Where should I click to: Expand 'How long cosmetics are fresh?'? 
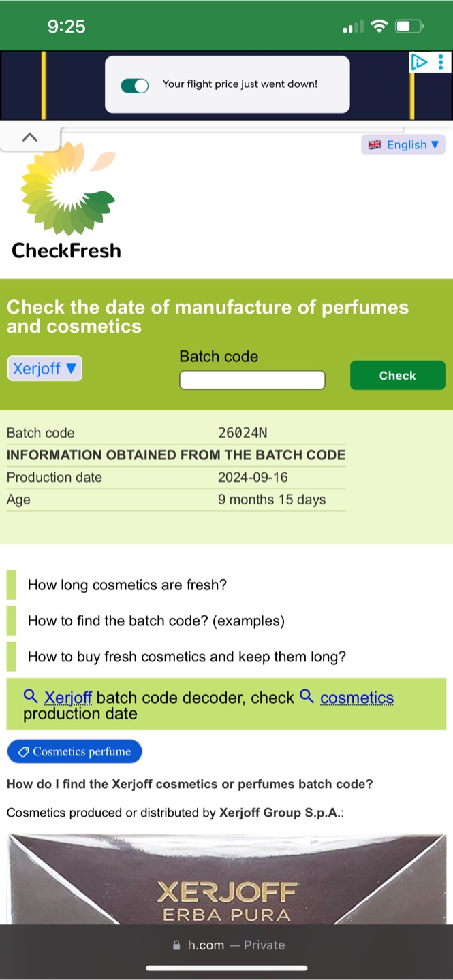point(127,585)
